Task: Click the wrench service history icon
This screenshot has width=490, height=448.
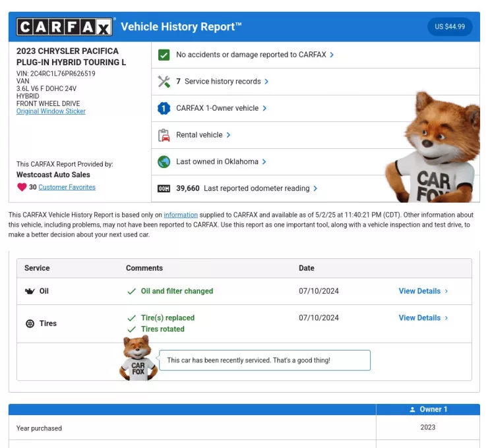Action: pyautogui.click(x=164, y=82)
